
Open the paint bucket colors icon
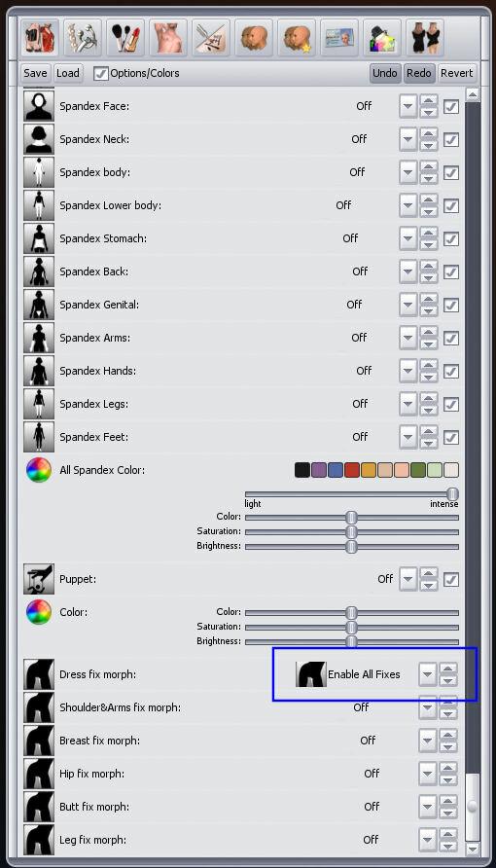tap(382, 38)
